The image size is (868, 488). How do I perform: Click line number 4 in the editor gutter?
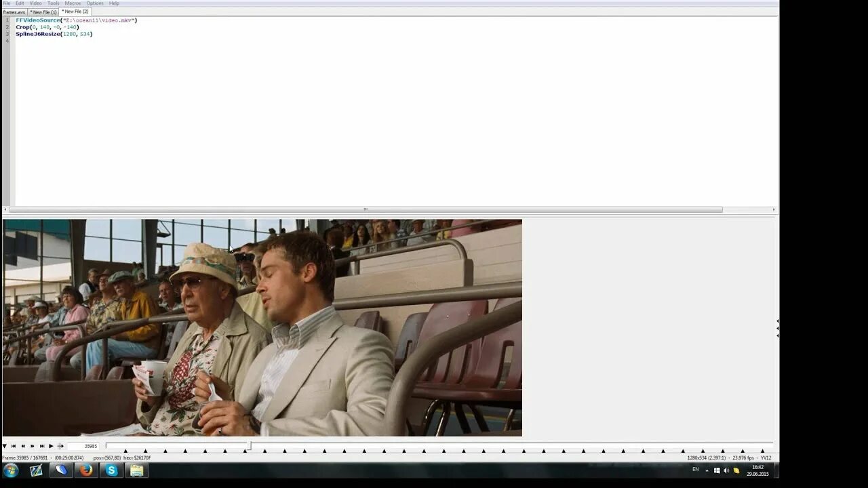pos(7,41)
